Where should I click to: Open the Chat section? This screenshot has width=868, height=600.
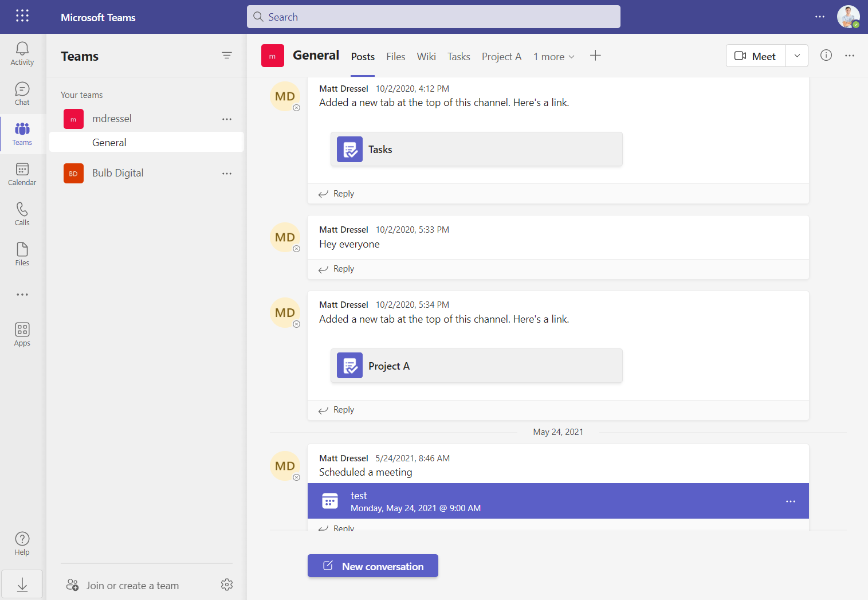tap(22, 94)
